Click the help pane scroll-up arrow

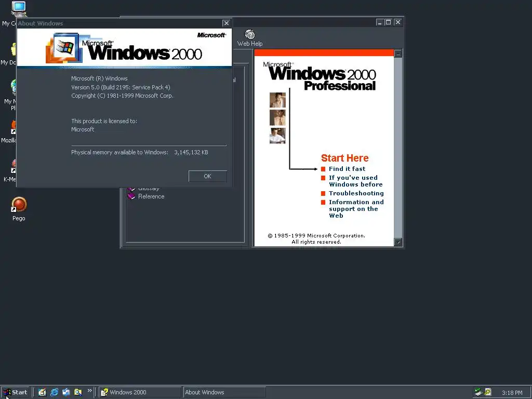pos(398,54)
